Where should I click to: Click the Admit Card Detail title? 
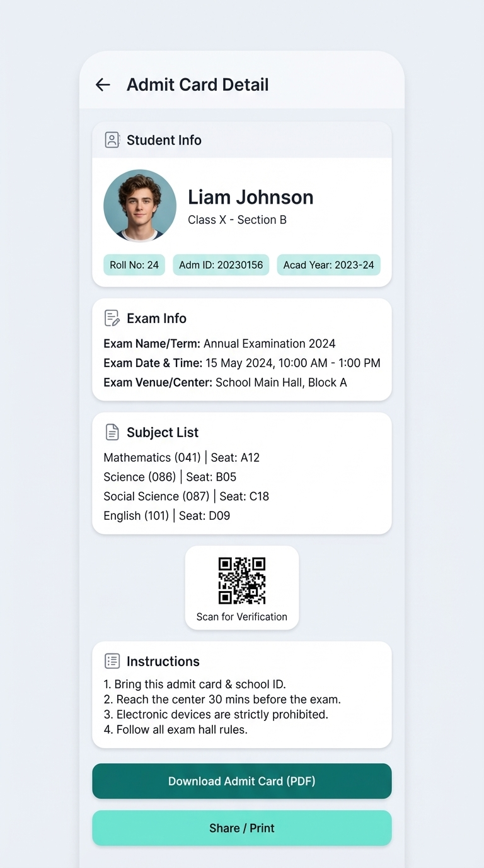198,85
